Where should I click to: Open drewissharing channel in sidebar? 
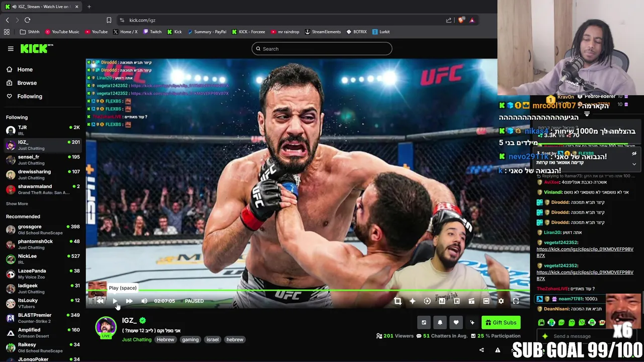coord(42,174)
